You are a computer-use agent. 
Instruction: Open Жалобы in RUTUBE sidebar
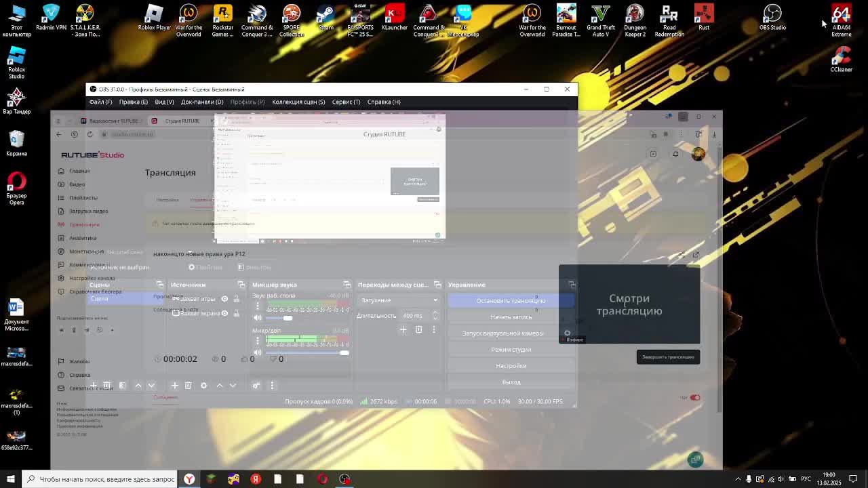79,361
